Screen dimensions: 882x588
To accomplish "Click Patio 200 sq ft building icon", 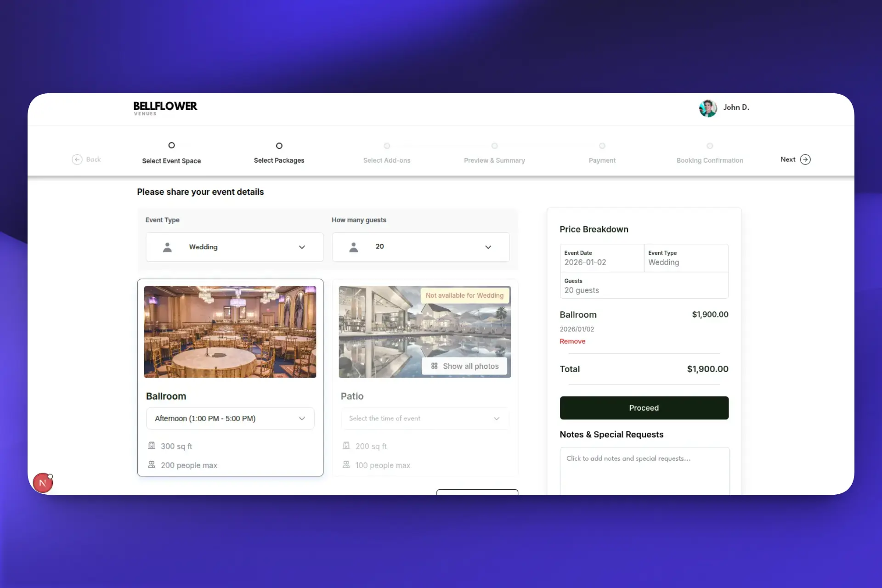I will [x=346, y=446].
